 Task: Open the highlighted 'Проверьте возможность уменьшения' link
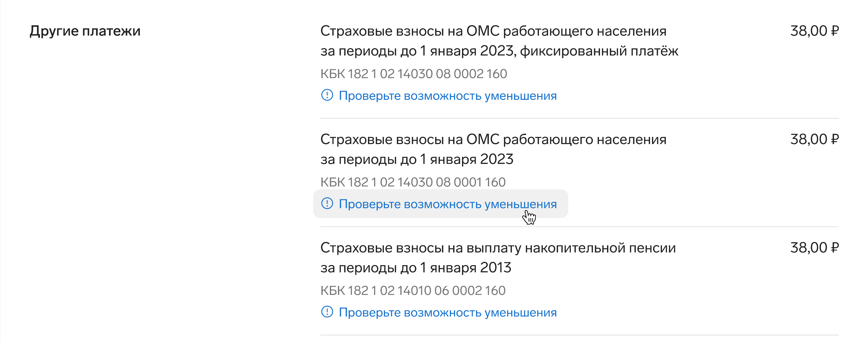(x=440, y=204)
